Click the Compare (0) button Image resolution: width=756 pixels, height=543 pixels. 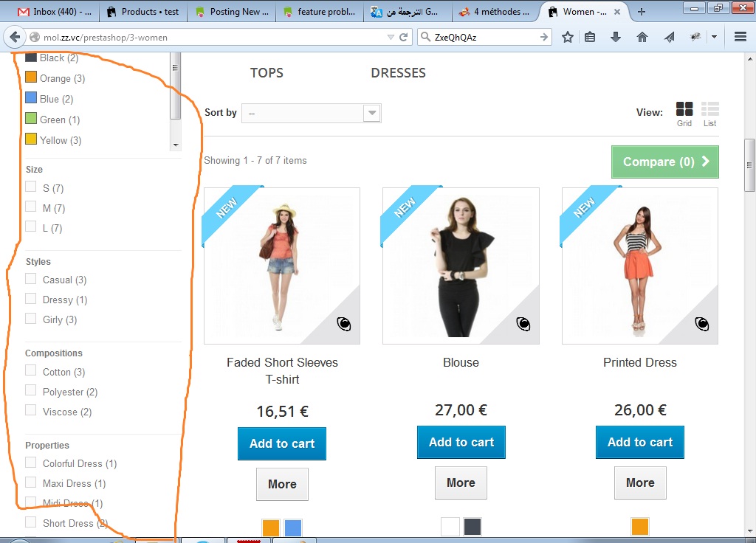pos(665,162)
